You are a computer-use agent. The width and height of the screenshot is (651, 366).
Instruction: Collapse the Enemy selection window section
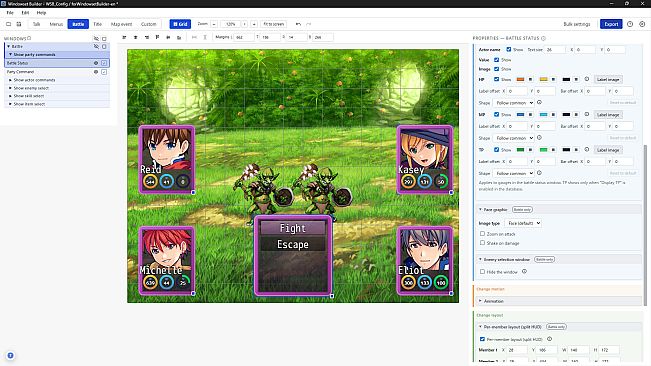558,259
